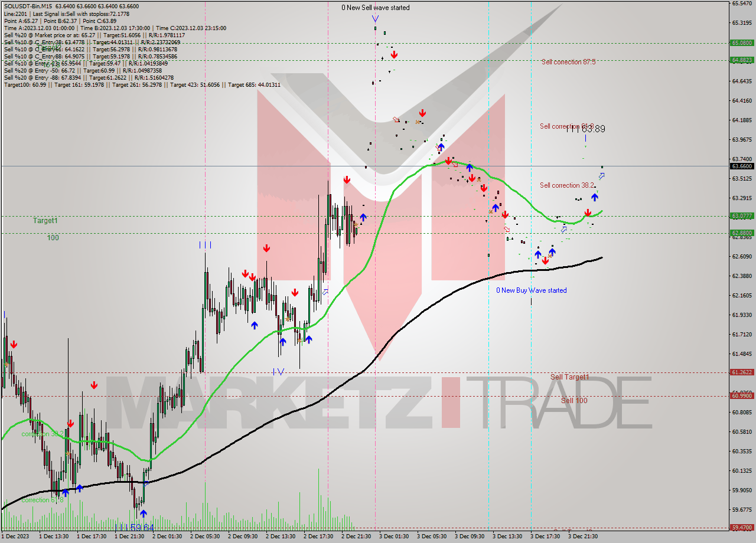Viewport: 756px width, 543px height.
Task: Click the 63.5125 price axis value
Action: [x=741, y=178]
